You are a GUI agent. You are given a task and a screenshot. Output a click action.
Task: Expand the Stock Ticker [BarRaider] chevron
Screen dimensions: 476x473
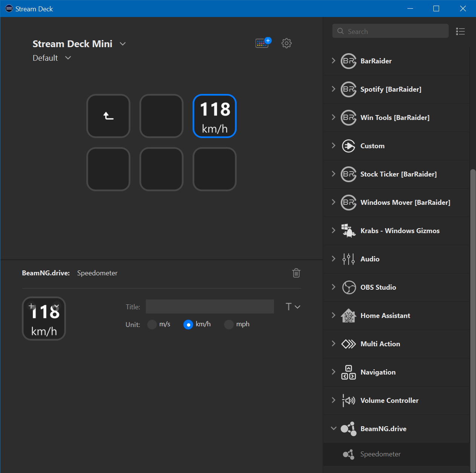[x=334, y=174]
